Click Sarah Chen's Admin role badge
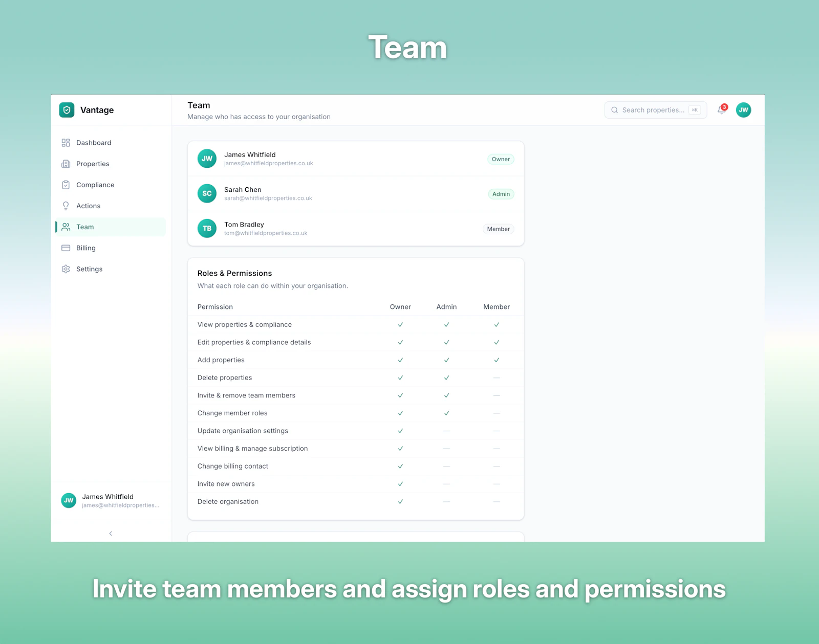 coord(501,194)
